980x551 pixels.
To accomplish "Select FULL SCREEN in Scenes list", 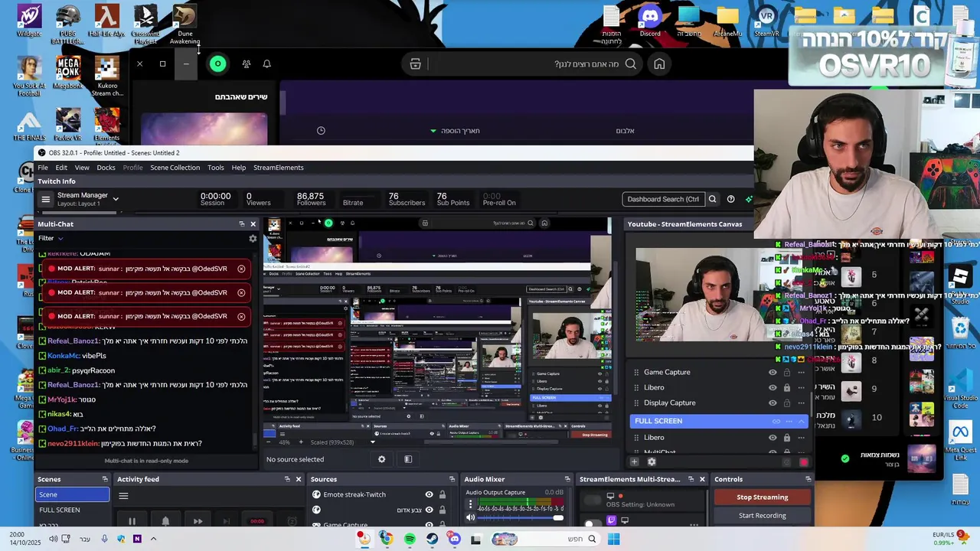I will pos(73,510).
